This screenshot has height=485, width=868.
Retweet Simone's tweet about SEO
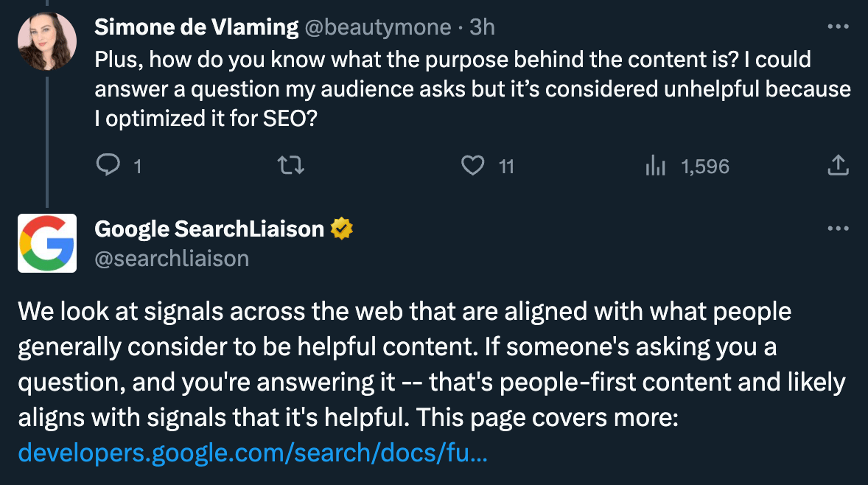coord(293,166)
